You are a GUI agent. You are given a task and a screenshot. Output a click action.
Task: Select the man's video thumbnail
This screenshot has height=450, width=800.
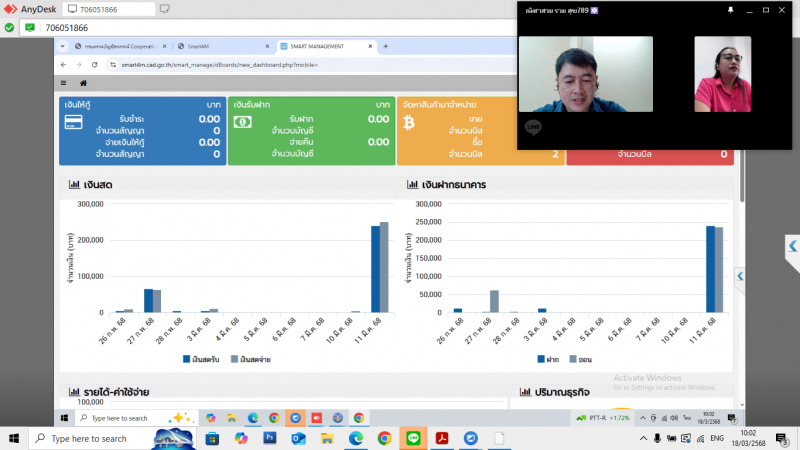pyautogui.click(x=586, y=74)
